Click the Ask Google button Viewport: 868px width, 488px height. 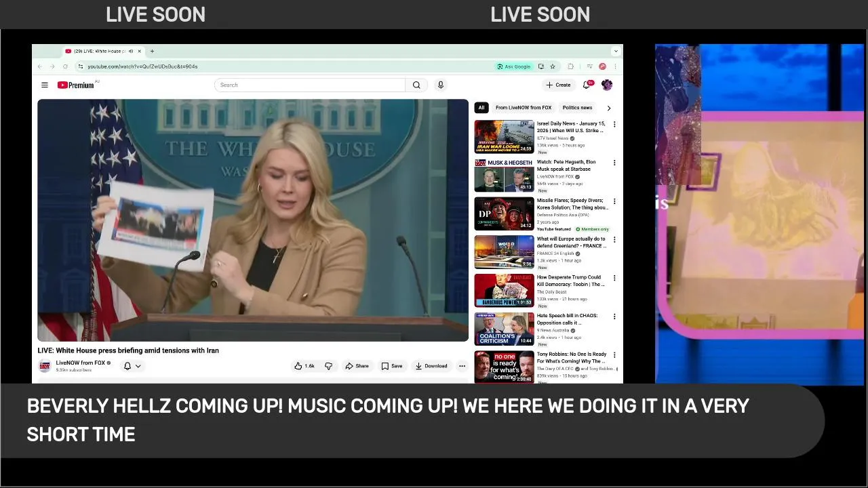[514, 66]
